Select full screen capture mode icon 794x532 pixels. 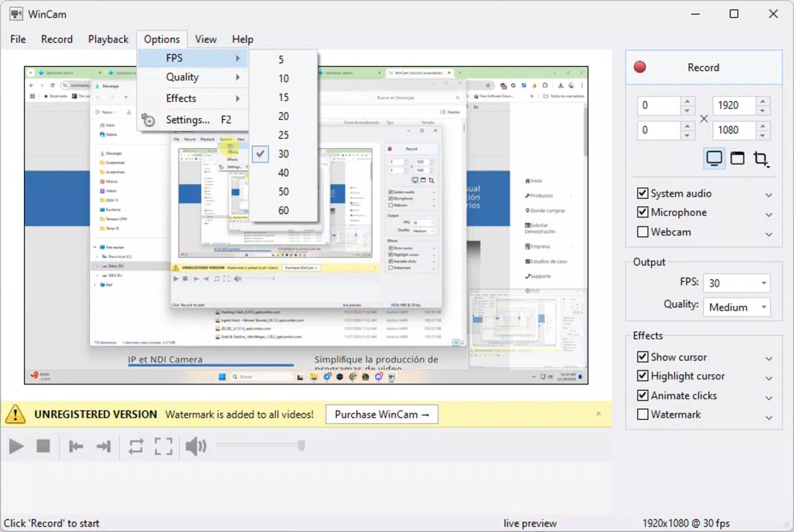click(x=714, y=158)
